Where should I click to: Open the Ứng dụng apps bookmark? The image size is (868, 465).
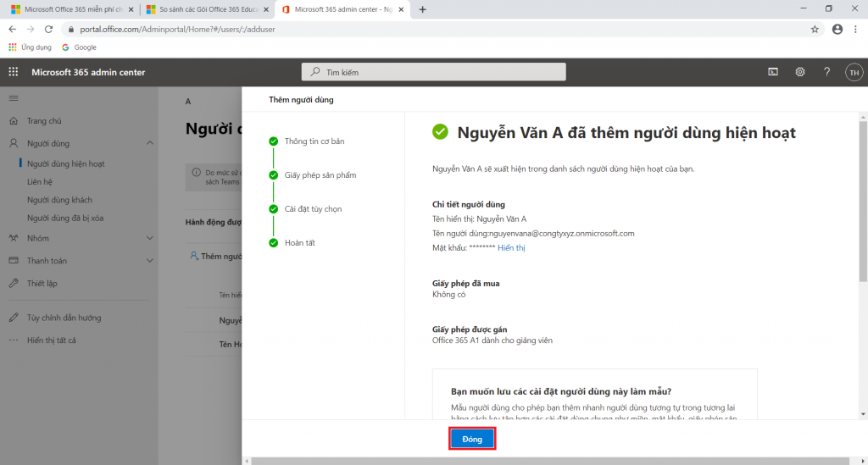click(x=31, y=47)
